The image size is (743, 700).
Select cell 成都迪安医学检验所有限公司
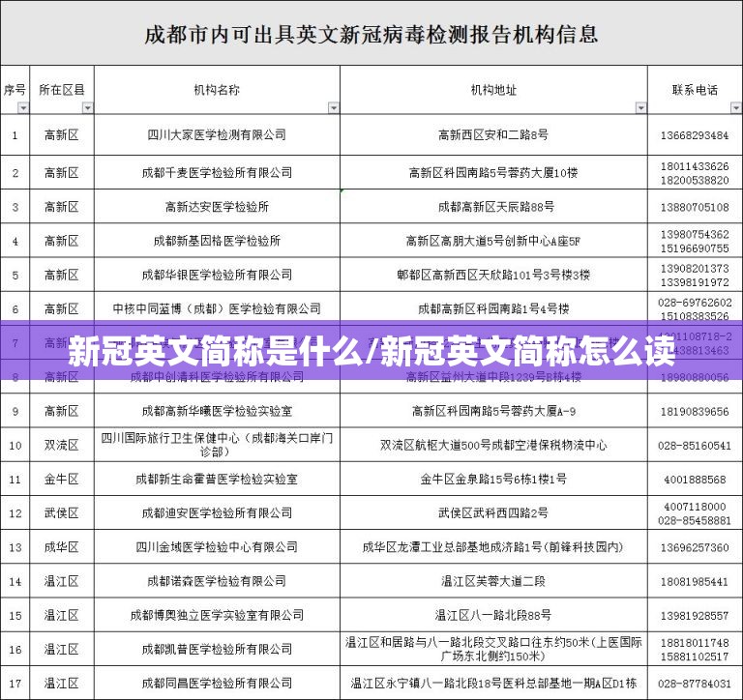pyautogui.click(x=217, y=513)
